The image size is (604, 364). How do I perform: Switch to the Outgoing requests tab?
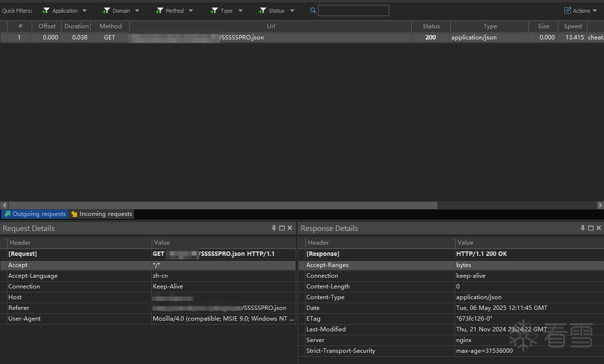pos(35,214)
